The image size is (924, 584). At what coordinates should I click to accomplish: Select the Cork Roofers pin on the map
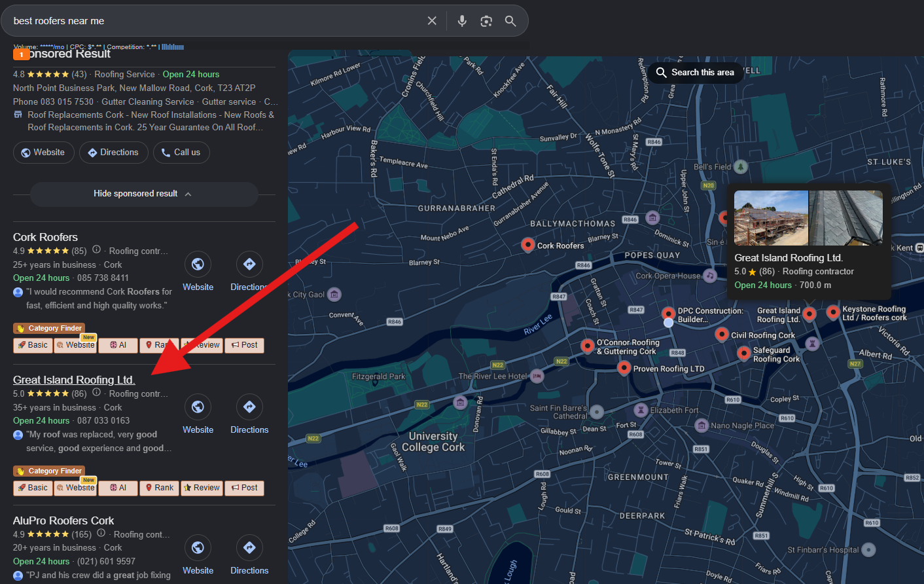point(528,245)
